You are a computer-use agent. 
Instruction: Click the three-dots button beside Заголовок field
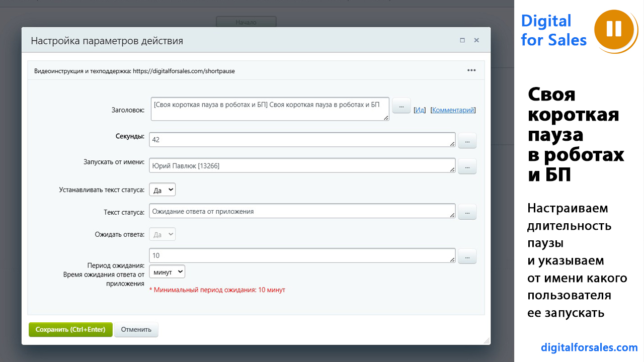click(401, 106)
